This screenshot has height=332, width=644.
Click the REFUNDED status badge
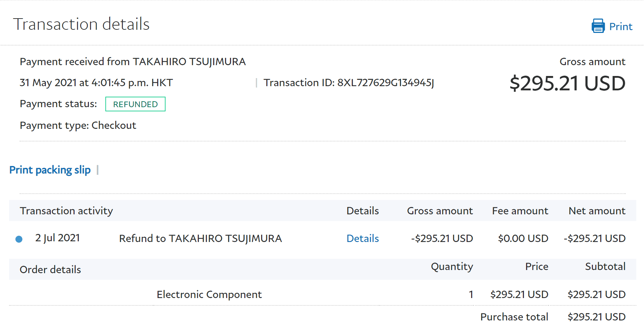[x=135, y=104]
